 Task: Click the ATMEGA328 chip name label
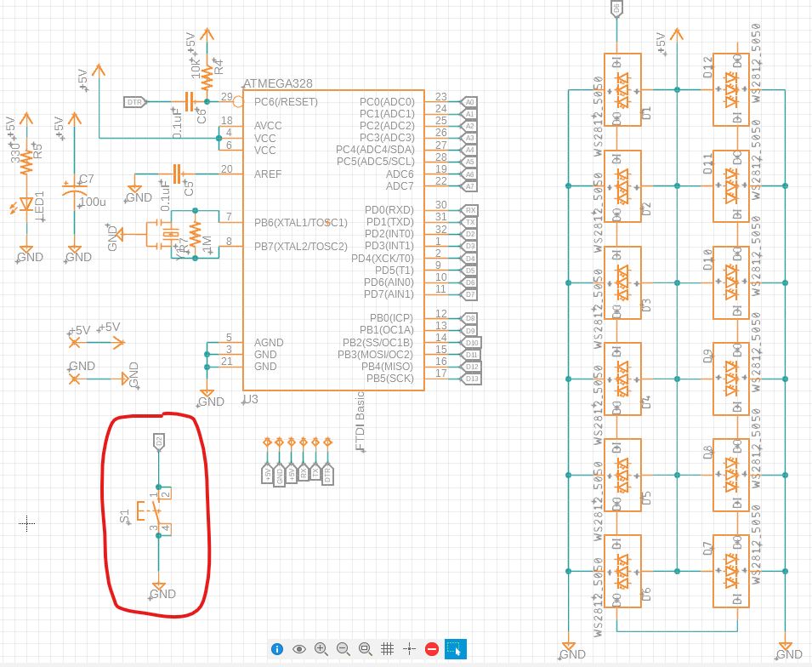[278, 83]
